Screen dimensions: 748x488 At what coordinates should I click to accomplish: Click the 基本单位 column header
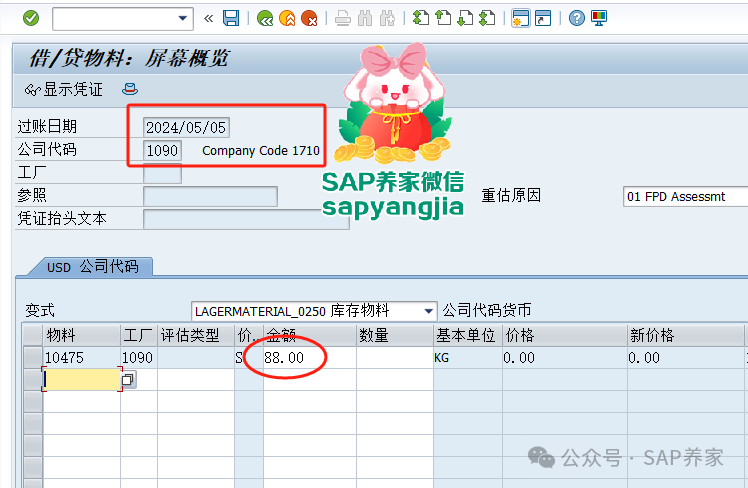click(468, 335)
